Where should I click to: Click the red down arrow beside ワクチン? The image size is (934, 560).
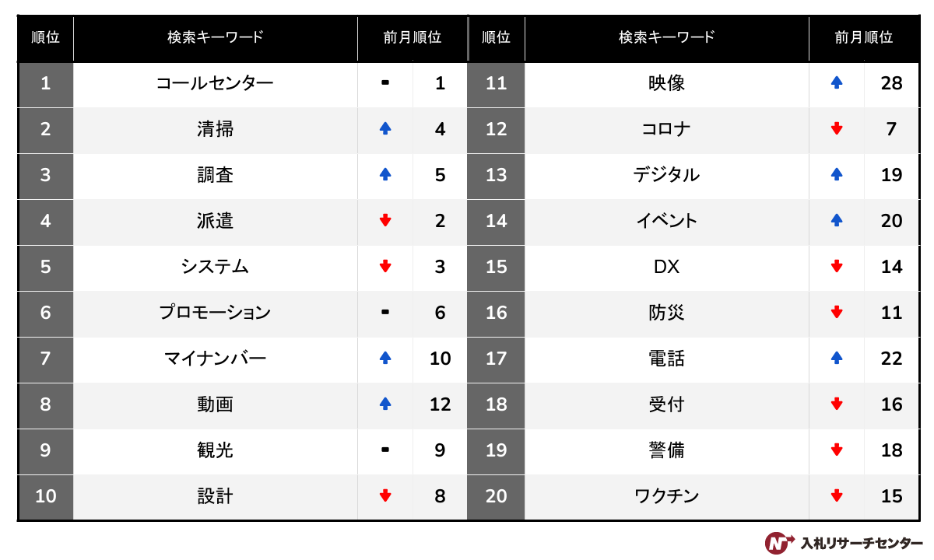tap(837, 496)
